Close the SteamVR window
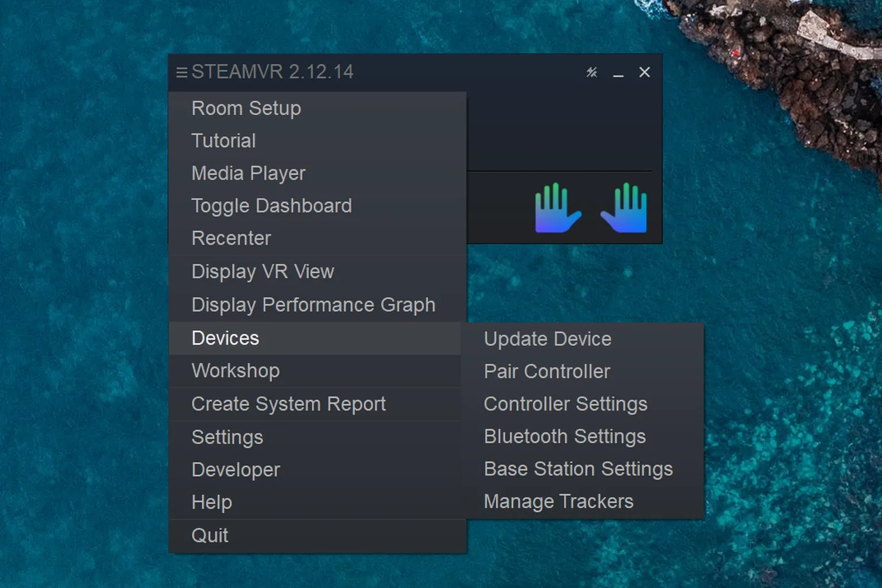The image size is (882, 588). [645, 72]
